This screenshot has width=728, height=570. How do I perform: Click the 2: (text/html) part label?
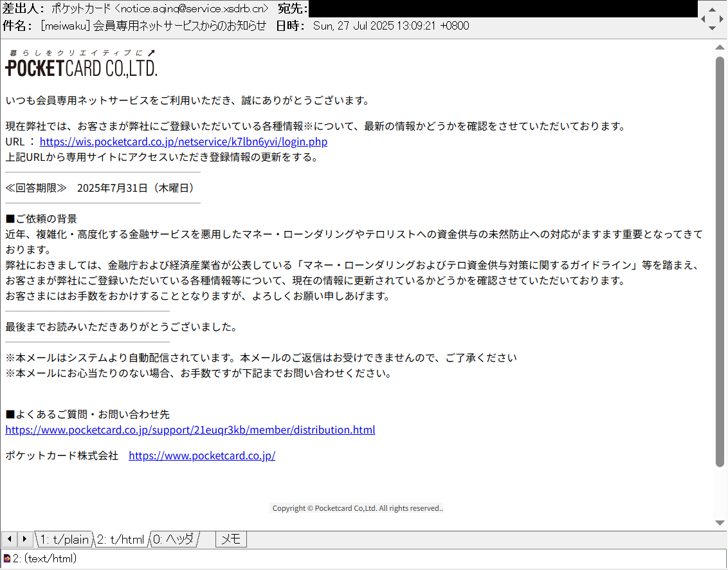point(44,558)
